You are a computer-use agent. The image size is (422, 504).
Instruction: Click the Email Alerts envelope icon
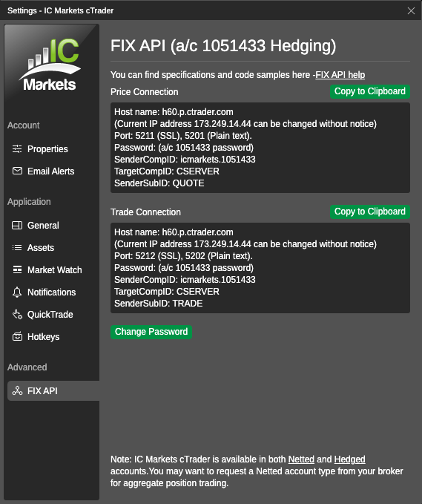[17, 171]
